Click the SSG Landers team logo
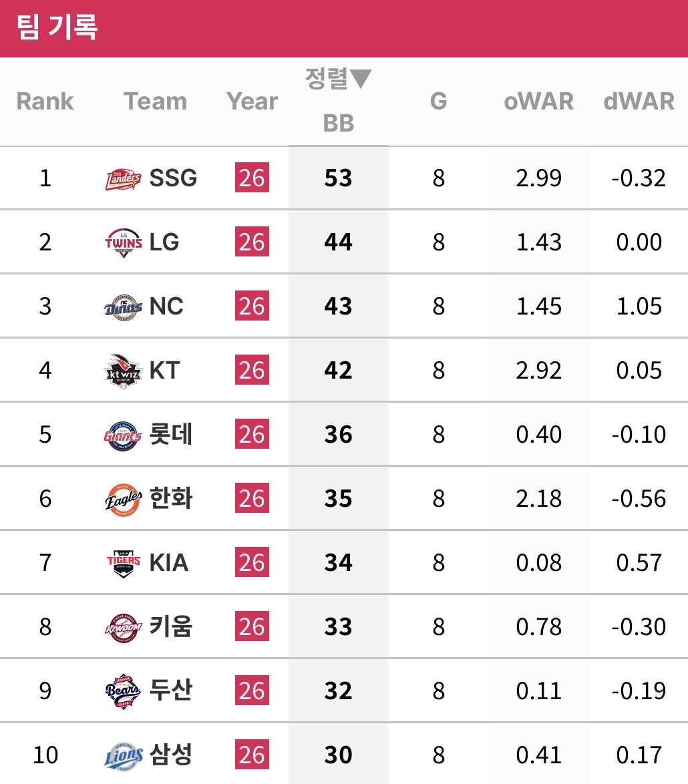This screenshot has width=688, height=784. point(124,178)
